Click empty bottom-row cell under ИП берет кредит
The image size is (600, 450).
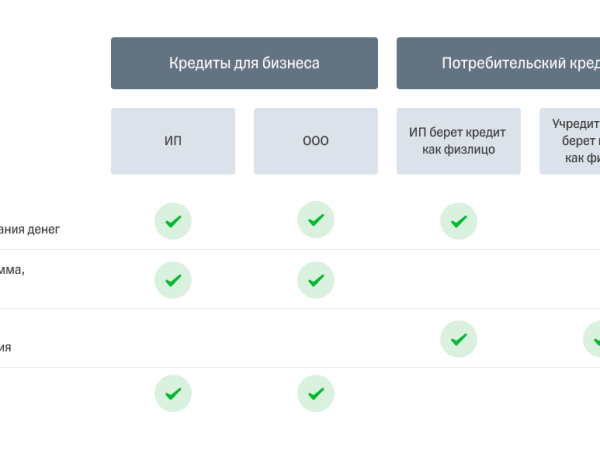459,393
